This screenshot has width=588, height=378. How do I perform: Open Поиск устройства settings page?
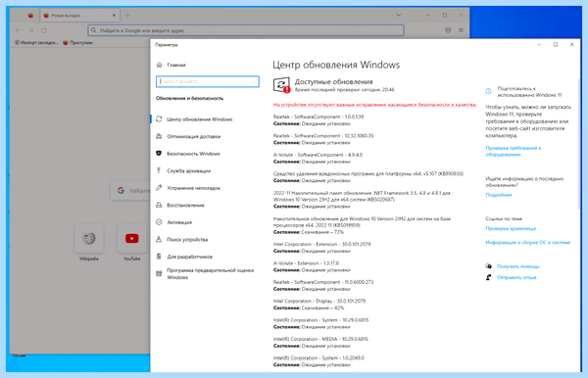pos(187,239)
